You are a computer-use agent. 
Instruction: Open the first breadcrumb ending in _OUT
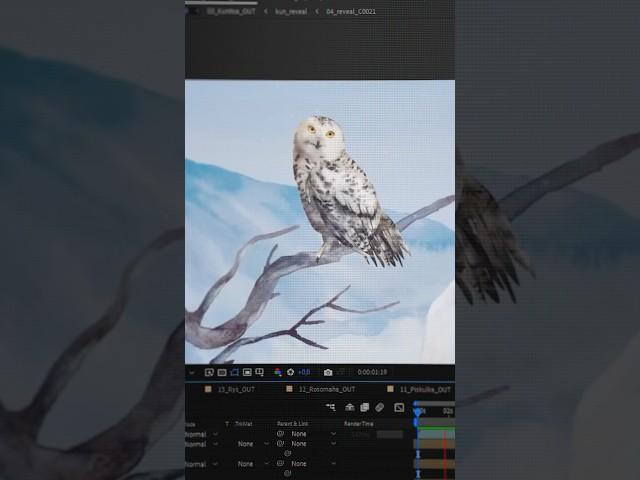[x=231, y=11]
